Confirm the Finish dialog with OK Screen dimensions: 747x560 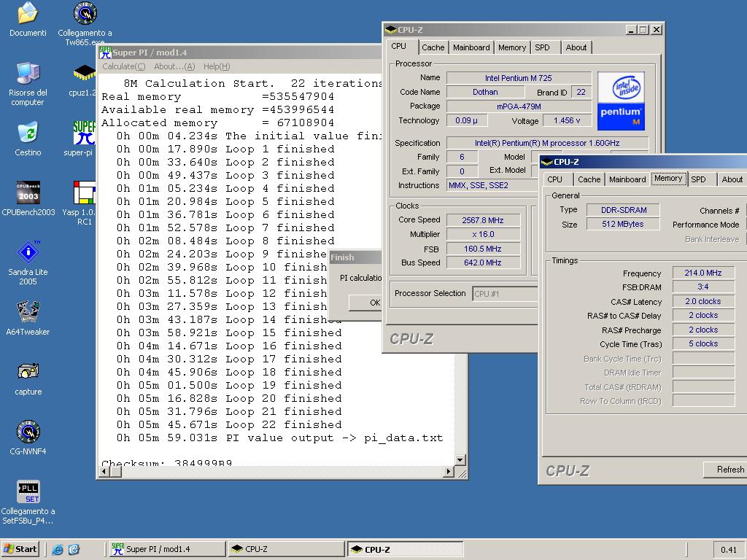point(365,303)
